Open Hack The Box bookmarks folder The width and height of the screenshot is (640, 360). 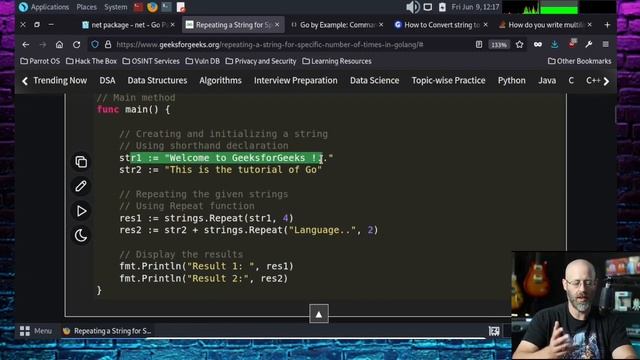91,61
